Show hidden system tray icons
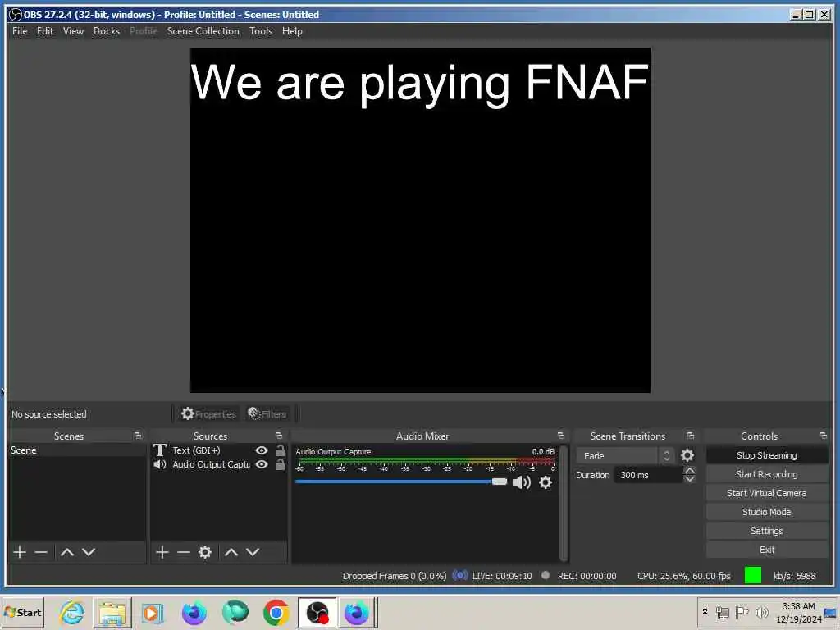The width and height of the screenshot is (840, 630). coord(705,611)
